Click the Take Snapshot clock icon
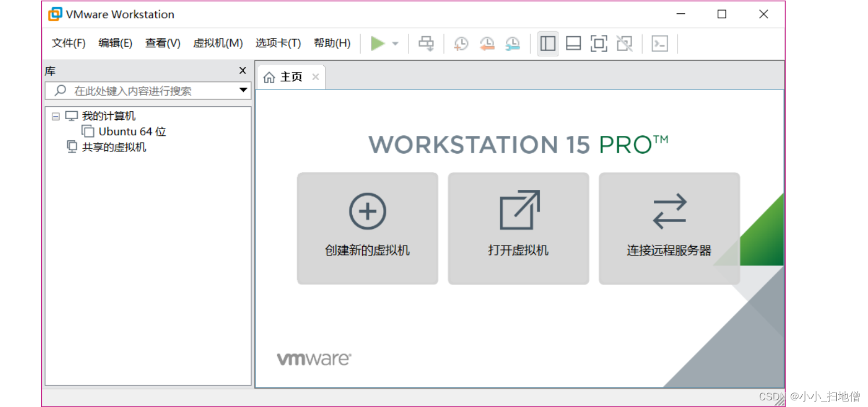This screenshot has width=868, height=407. [x=461, y=43]
